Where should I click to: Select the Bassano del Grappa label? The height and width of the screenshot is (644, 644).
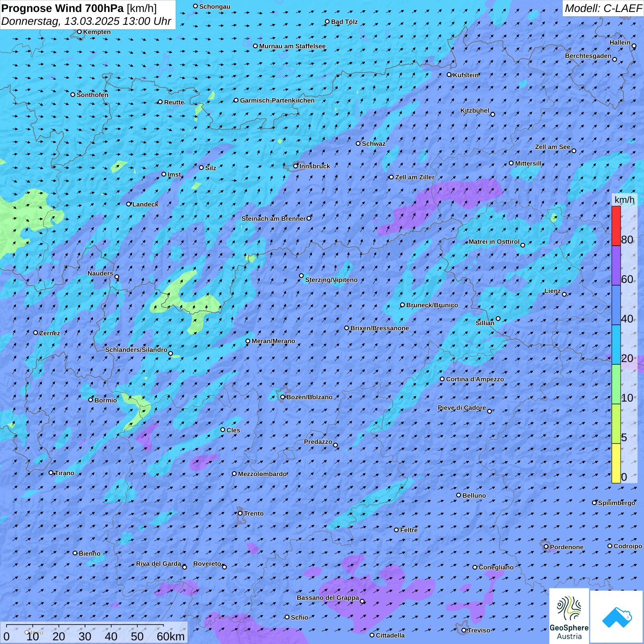click(x=328, y=598)
